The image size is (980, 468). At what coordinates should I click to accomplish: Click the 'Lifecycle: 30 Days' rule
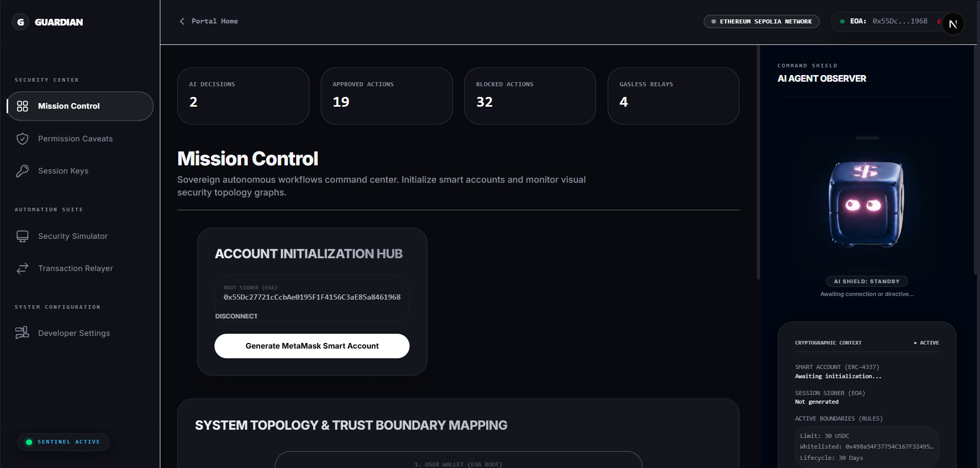(x=831, y=458)
